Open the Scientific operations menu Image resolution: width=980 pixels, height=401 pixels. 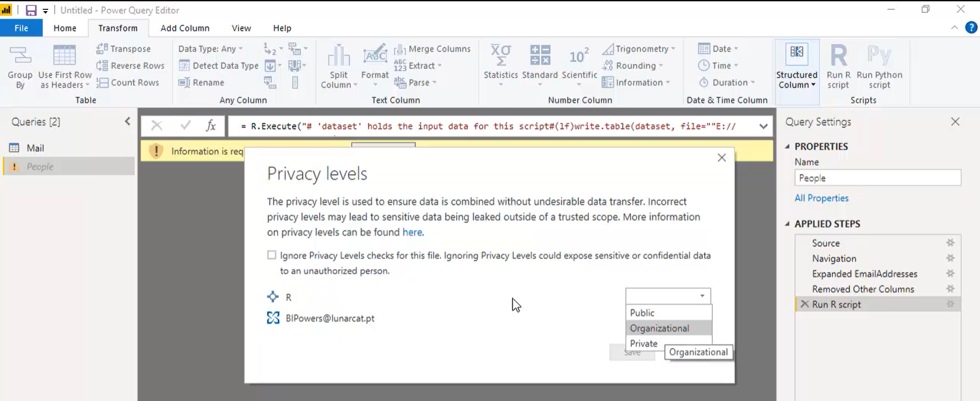coord(579,67)
